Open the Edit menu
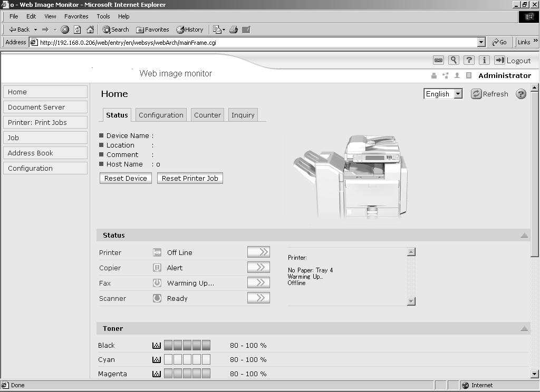This screenshot has width=540, height=392. click(x=31, y=16)
